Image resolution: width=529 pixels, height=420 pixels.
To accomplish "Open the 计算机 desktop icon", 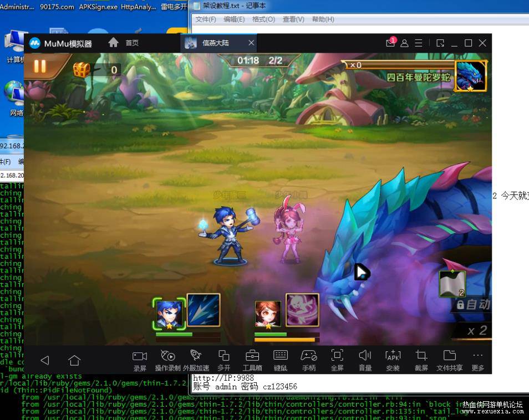I will (x=14, y=47).
